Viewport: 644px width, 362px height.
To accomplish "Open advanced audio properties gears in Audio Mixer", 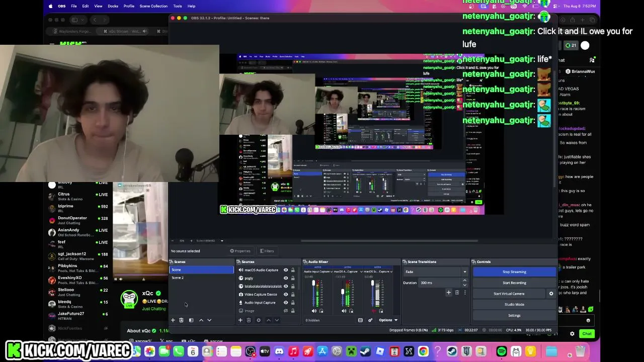I will pos(370,320).
